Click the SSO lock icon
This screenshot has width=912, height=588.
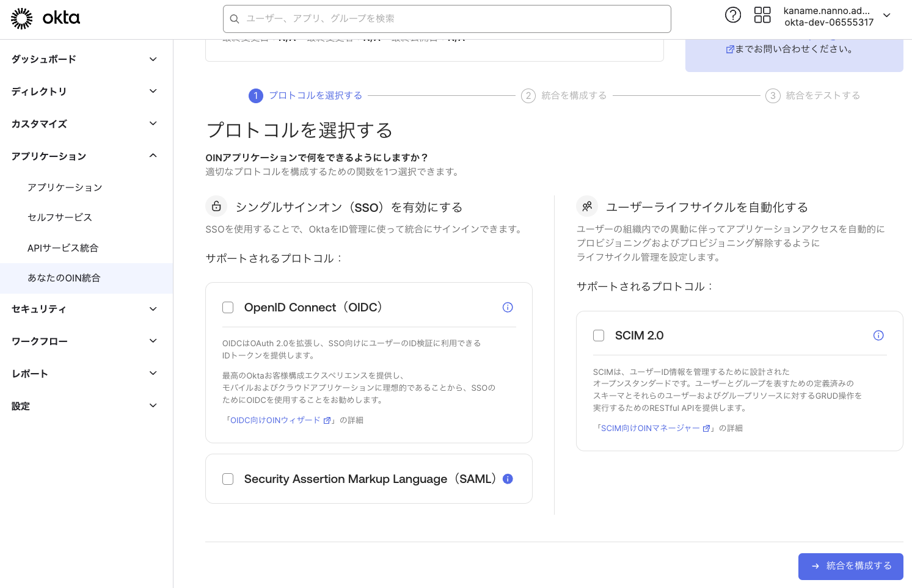(x=216, y=207)
